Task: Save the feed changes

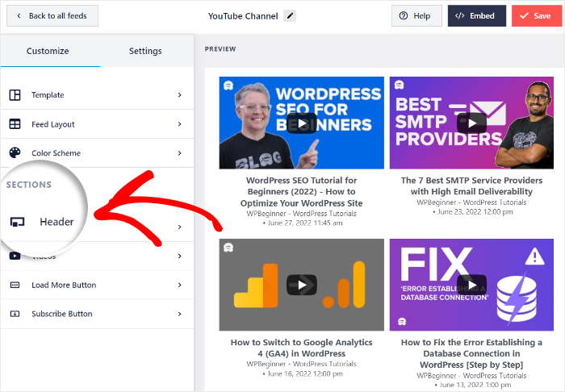Action: click(x=537, y=16)
